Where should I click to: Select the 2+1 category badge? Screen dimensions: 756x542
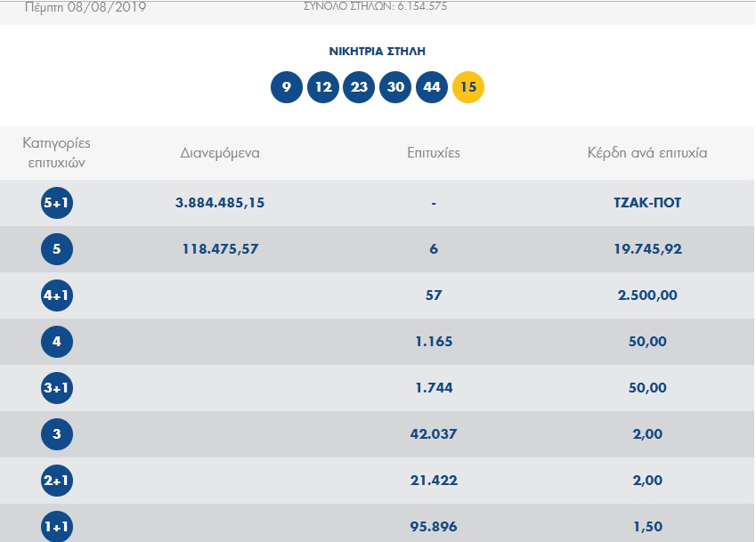coord(57,481)
